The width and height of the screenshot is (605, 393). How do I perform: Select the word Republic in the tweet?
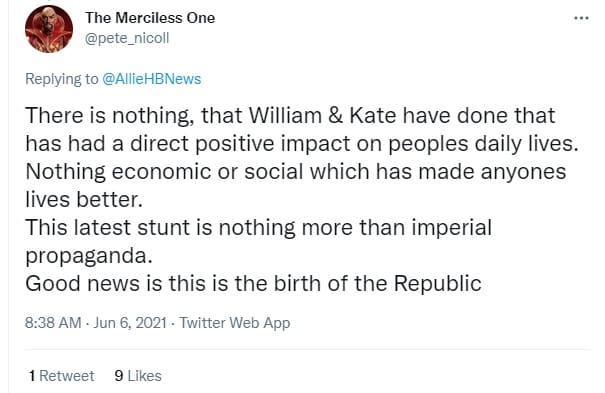click(x=438, y=284)
